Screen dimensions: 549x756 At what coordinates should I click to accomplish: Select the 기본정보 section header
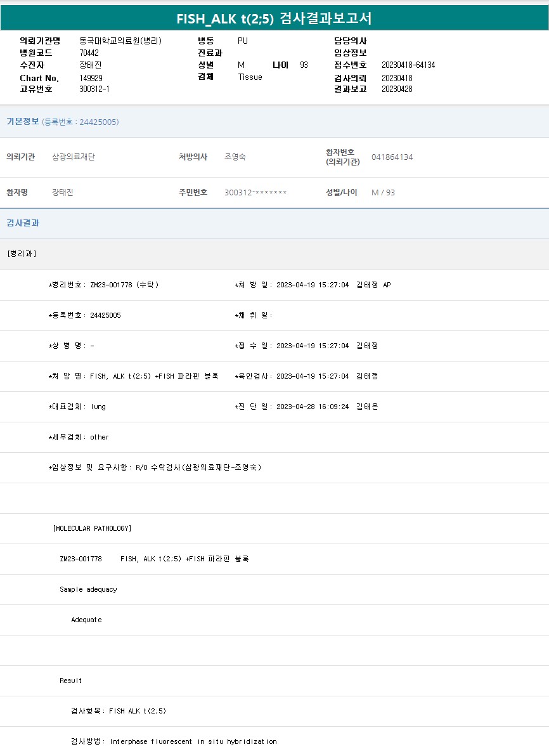tap(23, 122)
